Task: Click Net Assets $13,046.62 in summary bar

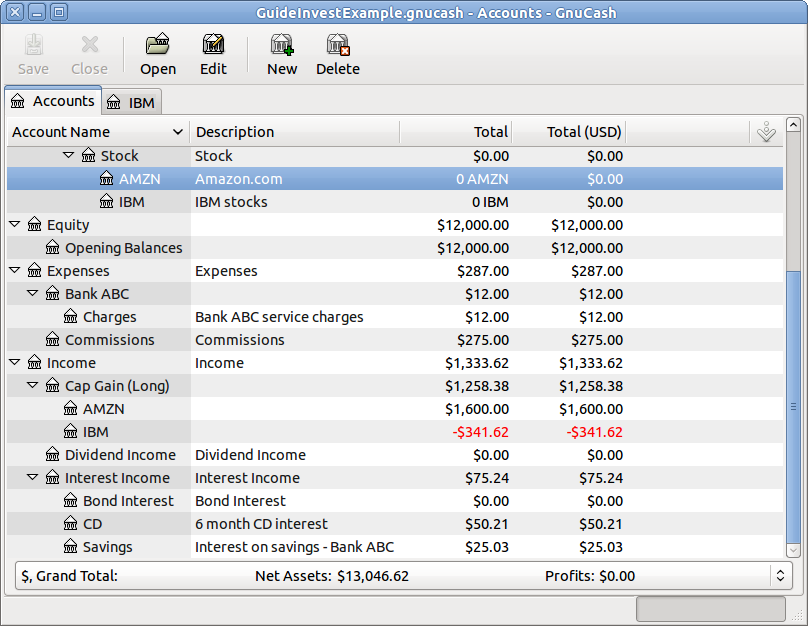Action: 332,576
